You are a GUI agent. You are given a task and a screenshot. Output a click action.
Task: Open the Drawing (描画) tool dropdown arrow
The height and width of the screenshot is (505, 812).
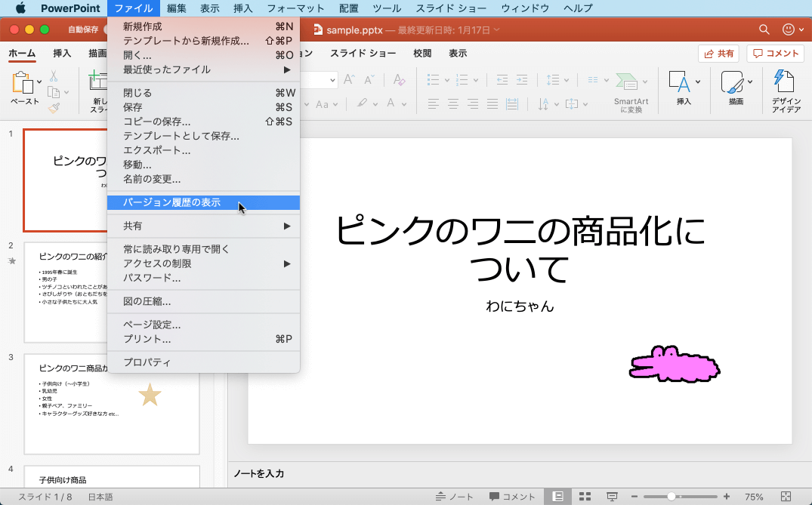749,82
